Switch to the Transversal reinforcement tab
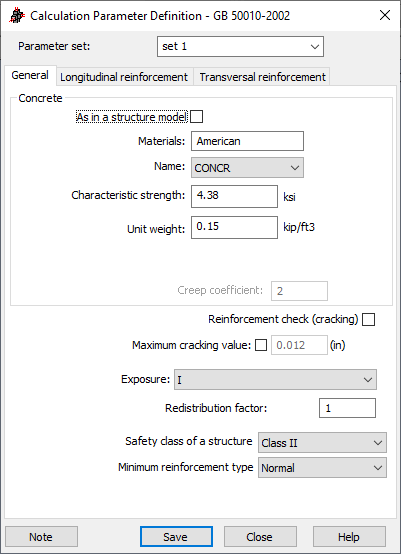 tap(262, 77)
